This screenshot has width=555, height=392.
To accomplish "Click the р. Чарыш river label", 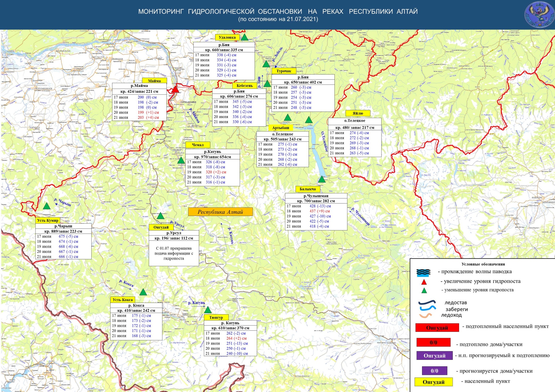I will 62,202.
